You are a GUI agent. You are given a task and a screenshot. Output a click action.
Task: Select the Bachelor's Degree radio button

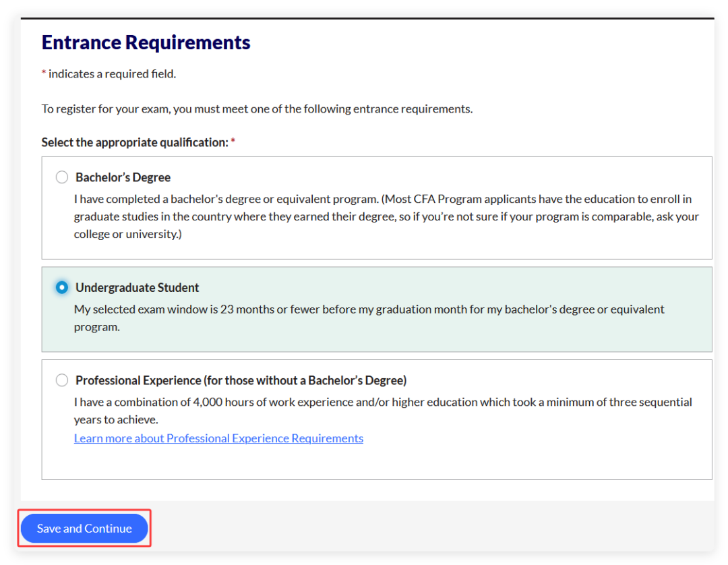pyautogui.click(x=62, y=177)
